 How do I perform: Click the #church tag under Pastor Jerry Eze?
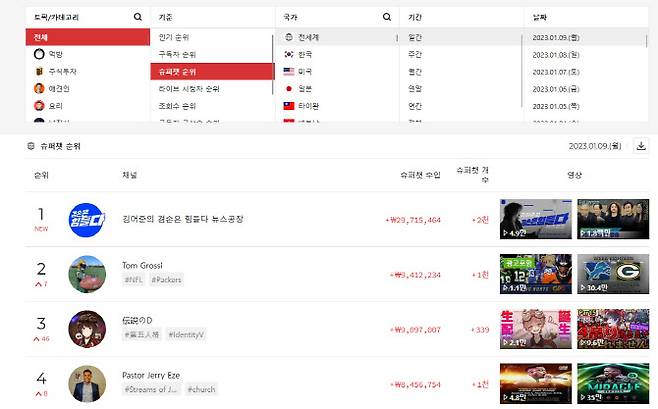coord(200,389)
